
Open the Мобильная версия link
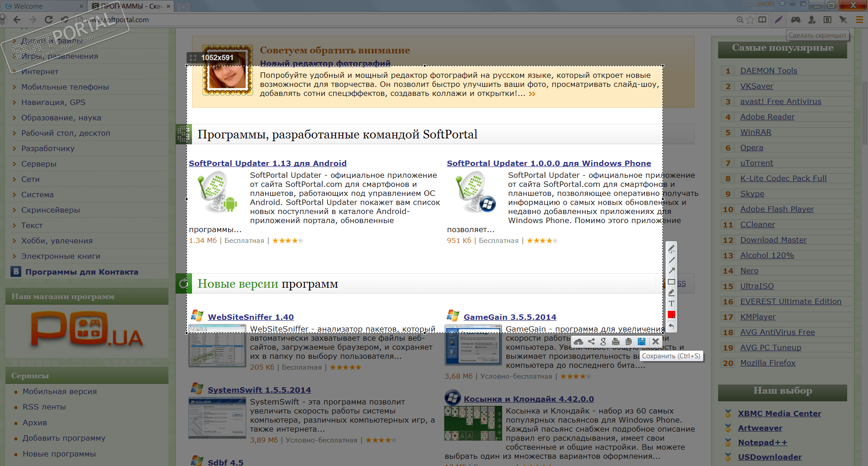(60, 391)
